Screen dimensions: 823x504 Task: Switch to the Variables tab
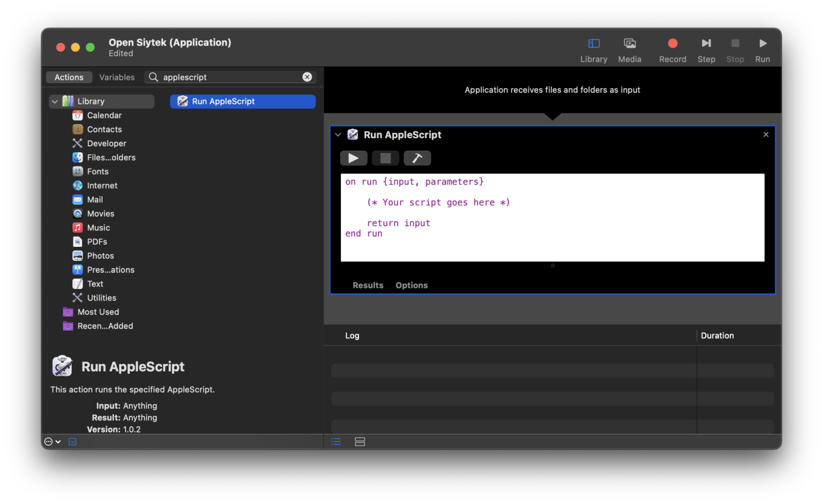[x=117, y=77]
